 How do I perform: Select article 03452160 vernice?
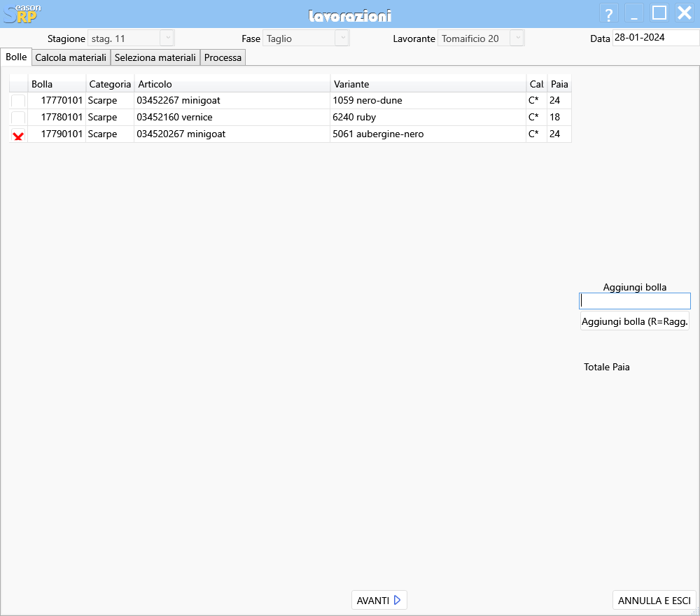coord(174,118)
